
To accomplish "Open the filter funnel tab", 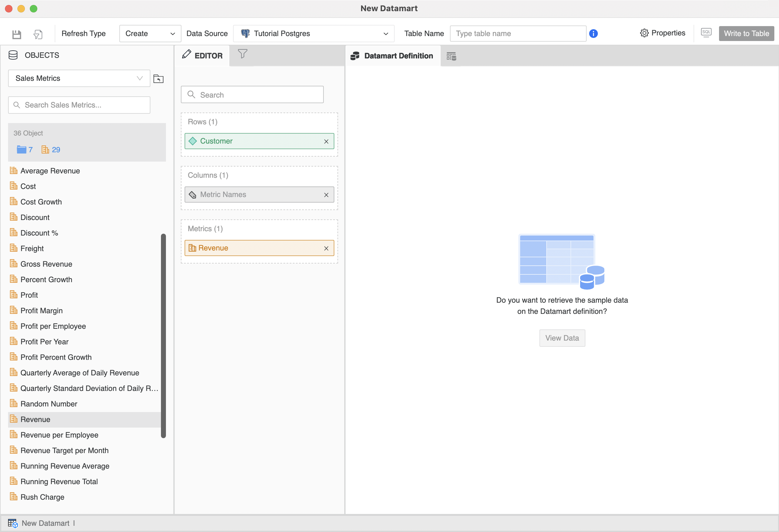I will click(242, 54).
